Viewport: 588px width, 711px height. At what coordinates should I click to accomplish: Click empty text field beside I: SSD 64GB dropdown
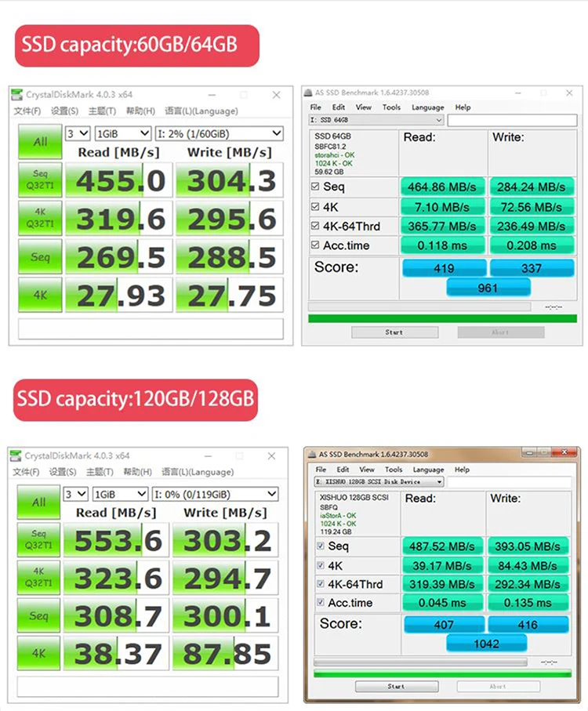pos(513,120)
